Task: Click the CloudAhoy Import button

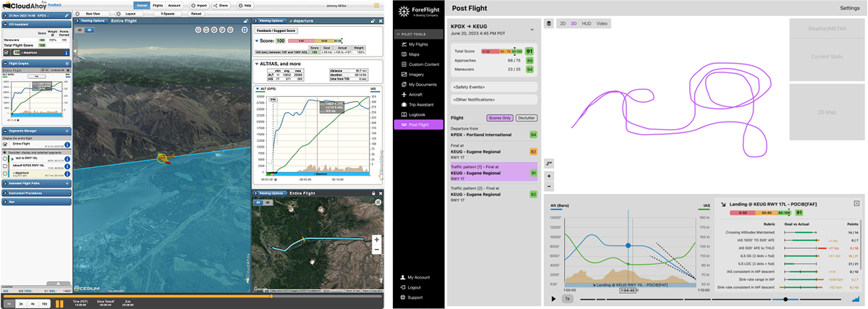Action: tap(200, 5)
